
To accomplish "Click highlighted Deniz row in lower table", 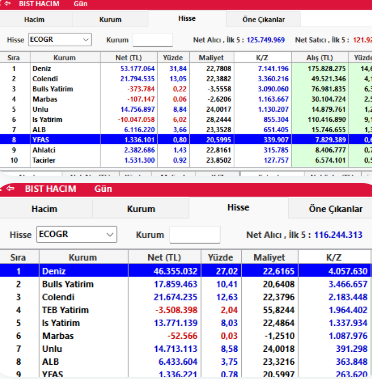I will click(x=185, y=271).
